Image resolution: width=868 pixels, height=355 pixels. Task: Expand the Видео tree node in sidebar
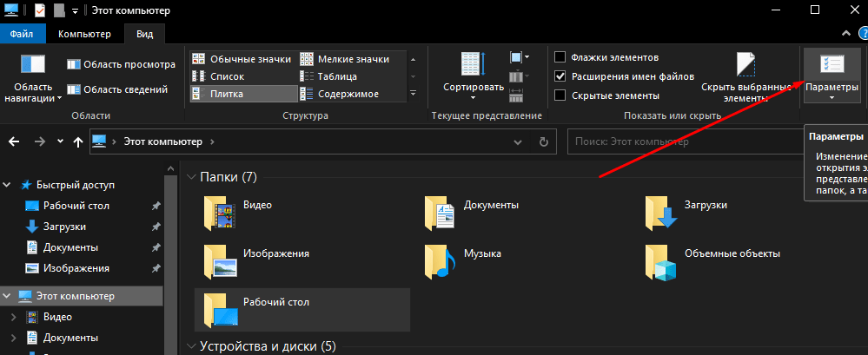(13, 318)
